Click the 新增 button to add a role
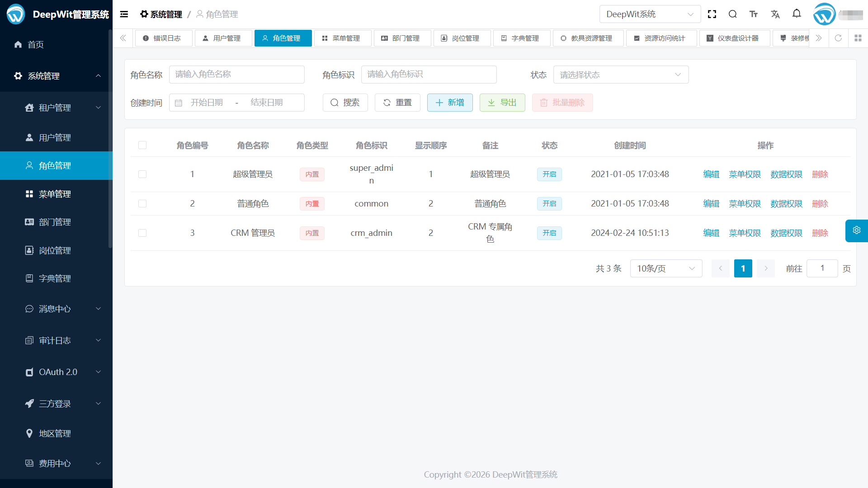Image resolution: width=868 pixels, height=488 pixels. click(x=450, y=103)
